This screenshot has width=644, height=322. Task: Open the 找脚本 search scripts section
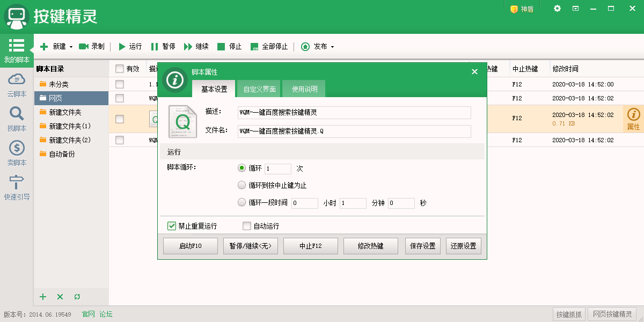[x=17, y=120]
